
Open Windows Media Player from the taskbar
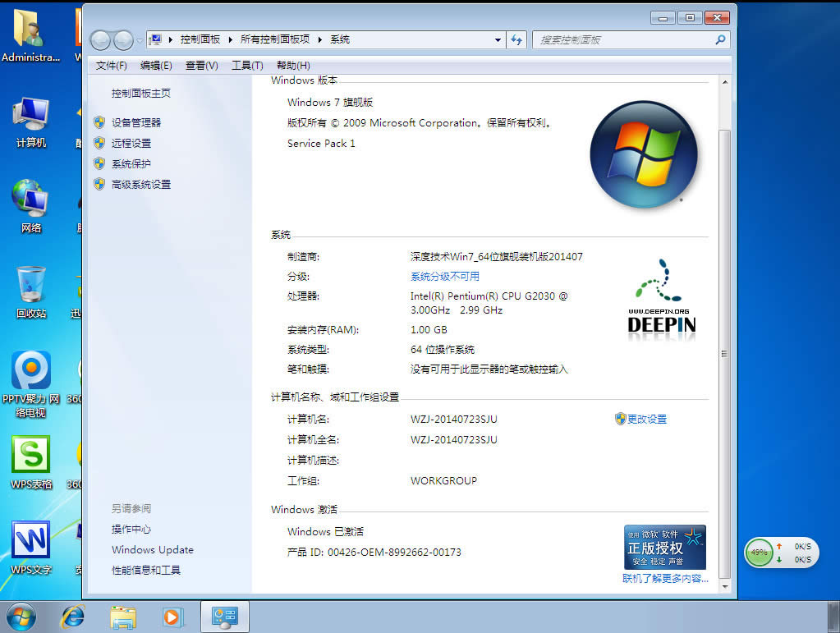click(x=172, y=616)
